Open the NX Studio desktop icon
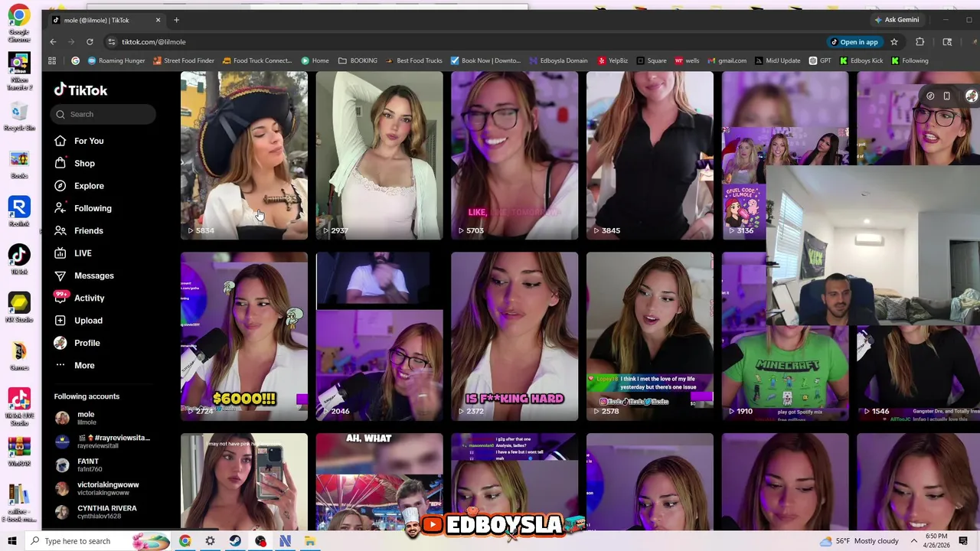980x551 pixels. (x=19, y=308)
